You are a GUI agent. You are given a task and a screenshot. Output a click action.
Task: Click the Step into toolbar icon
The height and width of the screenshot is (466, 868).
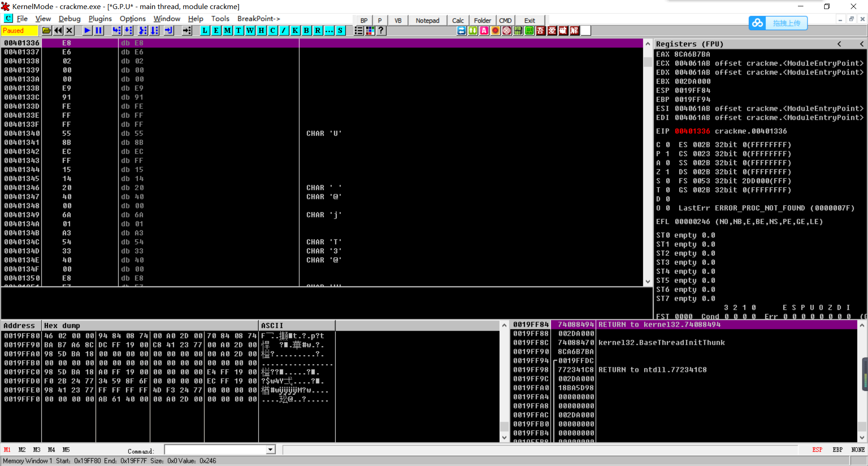click(x=117, y=30)
